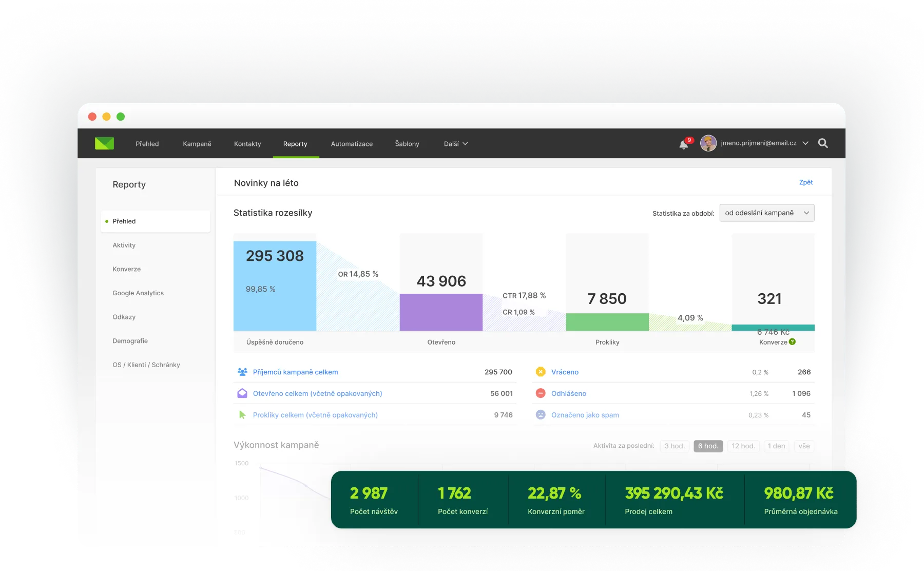Click the 980,87 Kč Průměrná objednávka stat
Image resolution: width=924 pixels, height=571 pixels.
(x=801, y=500)
